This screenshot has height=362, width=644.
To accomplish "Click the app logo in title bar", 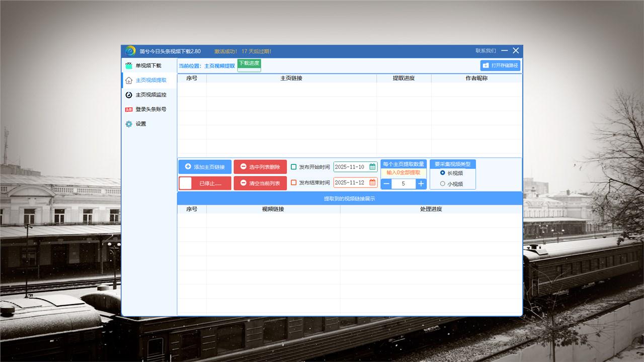I will coord(130,51).
